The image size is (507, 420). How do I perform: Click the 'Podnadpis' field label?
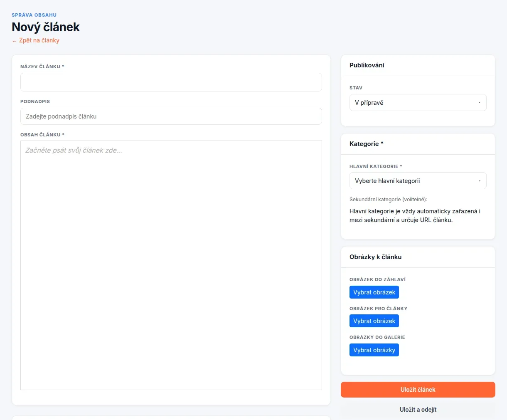click(35, 101)
